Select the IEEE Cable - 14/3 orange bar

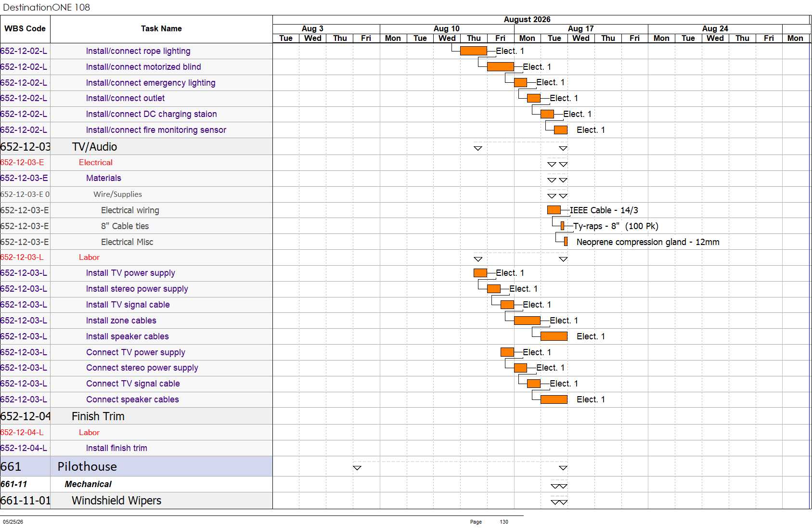(x=554, y=210)
